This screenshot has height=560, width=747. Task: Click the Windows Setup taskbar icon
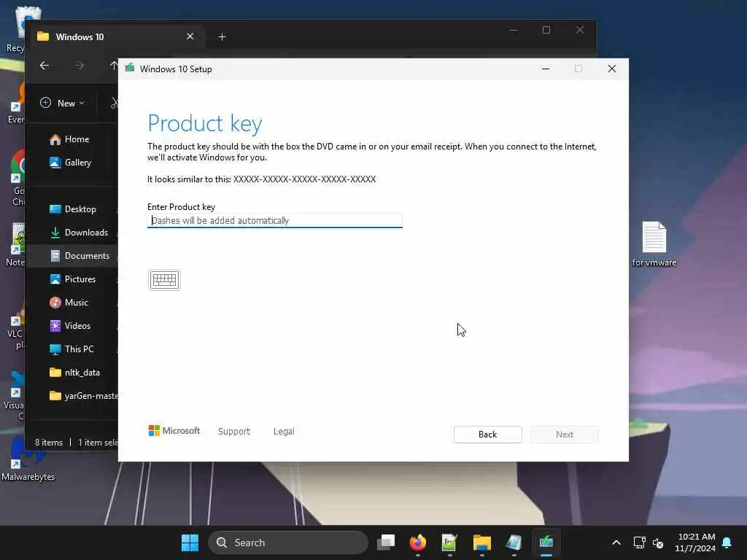[x=546, y=542]
